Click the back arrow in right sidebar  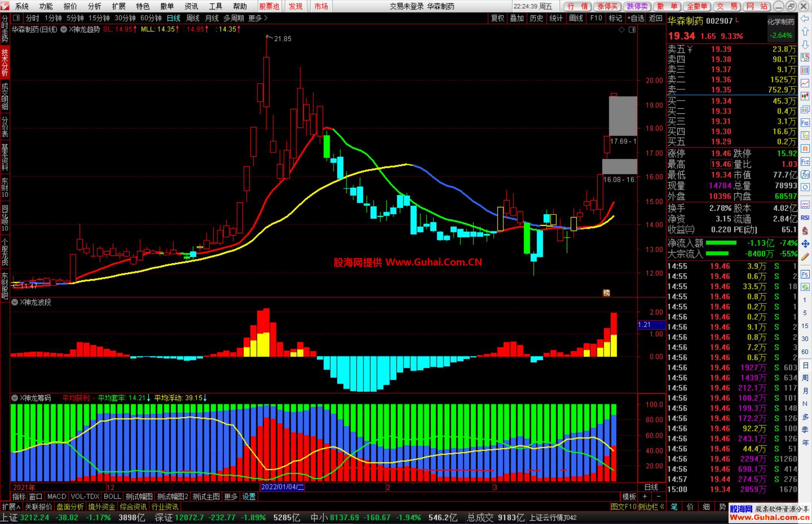805,18
